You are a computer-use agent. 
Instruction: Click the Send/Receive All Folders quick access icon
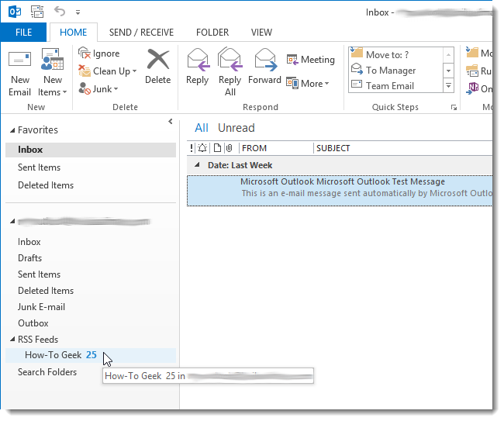(37, 12)
